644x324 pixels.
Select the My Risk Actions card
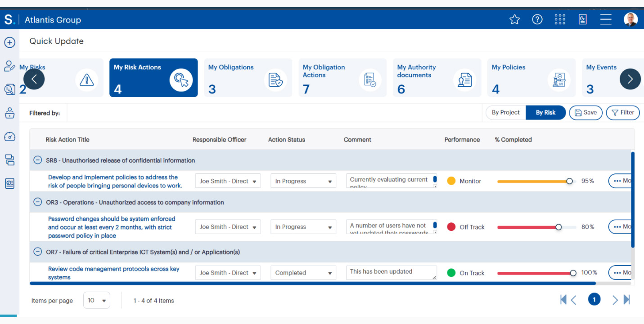pos(153,78)
